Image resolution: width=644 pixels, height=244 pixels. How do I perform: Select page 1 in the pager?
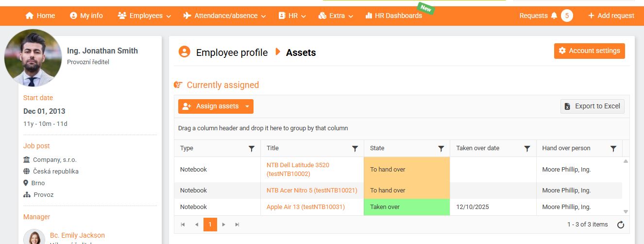[x=210, y=225]
